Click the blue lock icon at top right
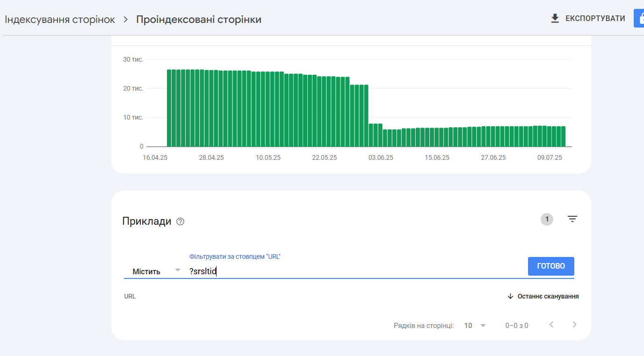Image resolution: width=644 pixels, height=356 pixels. point(639,19)
